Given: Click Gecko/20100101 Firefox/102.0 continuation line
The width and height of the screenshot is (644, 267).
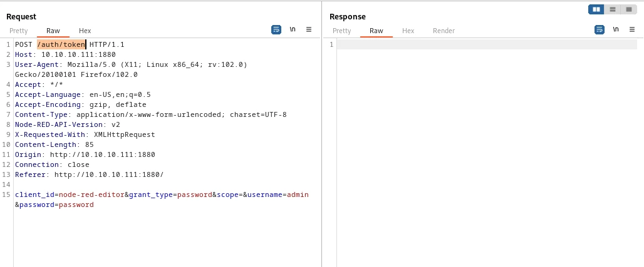Looking at the screenshot, I should [76, 74].
